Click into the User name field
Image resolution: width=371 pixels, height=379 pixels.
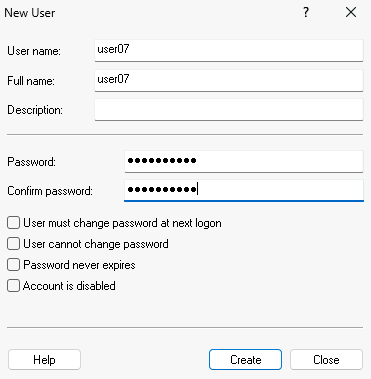(x=229, y=50)
